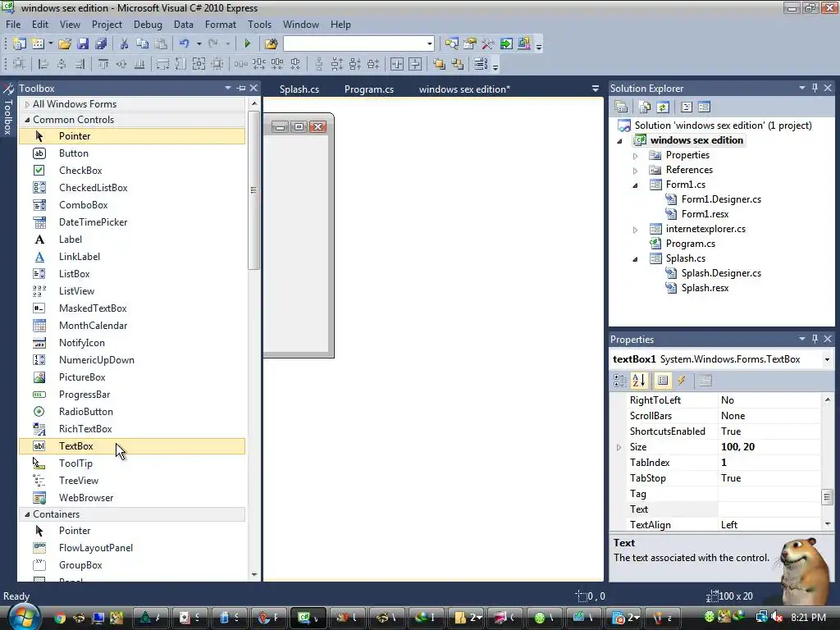840x630 pixels.
Task: Click the Open File folder icon
Action: (65, 43)
